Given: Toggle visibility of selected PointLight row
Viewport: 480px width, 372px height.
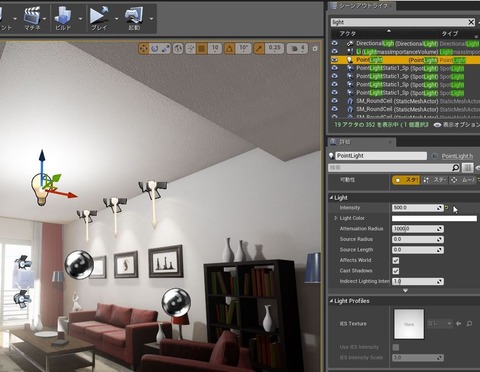Looking at the screenshot, I should click(x=334, y=60).
